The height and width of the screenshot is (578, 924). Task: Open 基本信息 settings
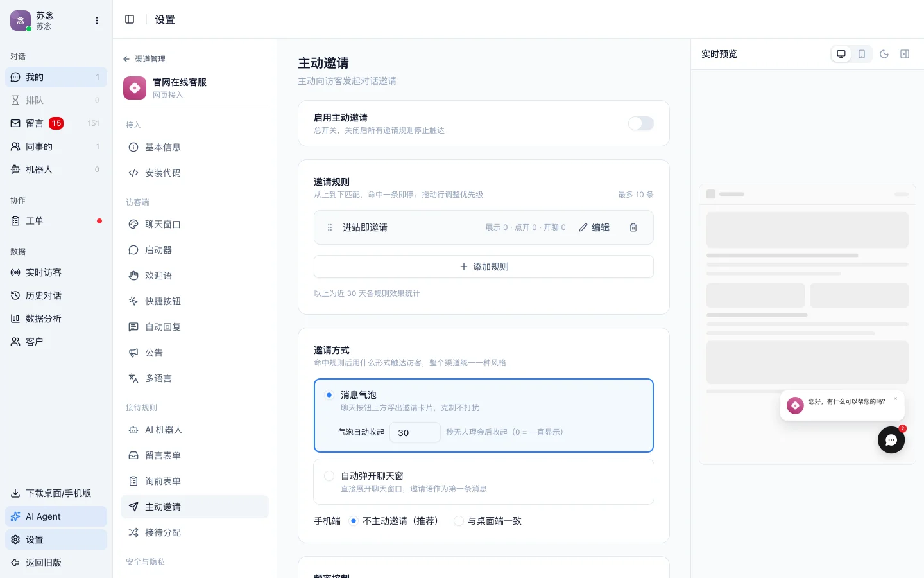point(194,147)
